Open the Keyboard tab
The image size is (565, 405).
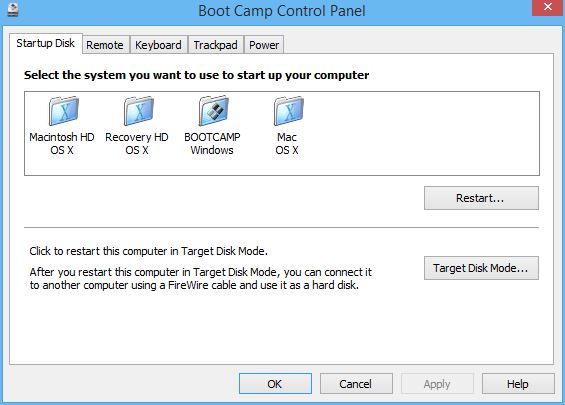click(x=158, y=45)
